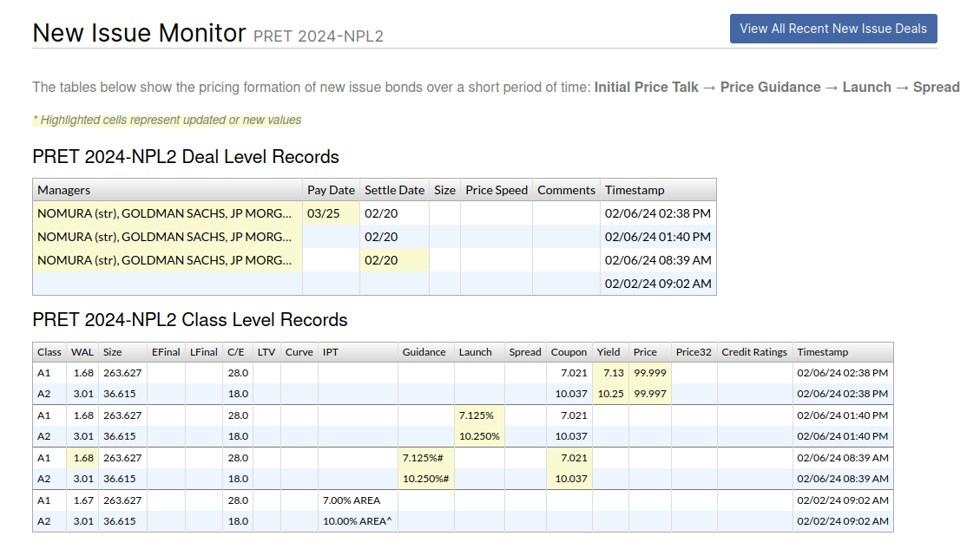
Task: Click the Guidance column header
Action: click(x=424, y=352)
